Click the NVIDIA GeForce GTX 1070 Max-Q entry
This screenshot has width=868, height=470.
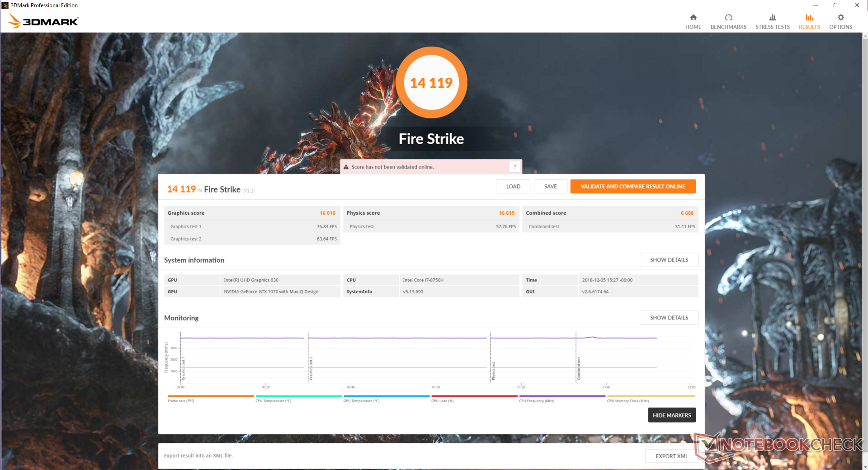tap(271, 292)
